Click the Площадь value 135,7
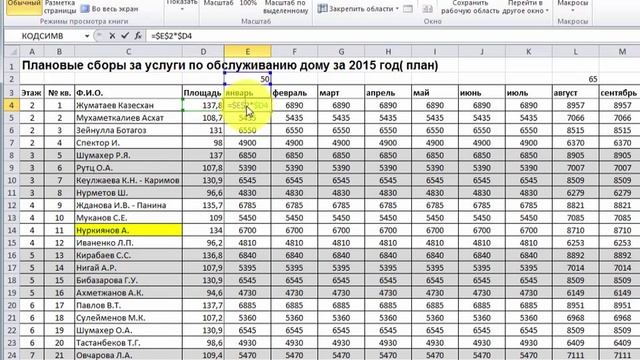This screenshot has height=360, width=640. pos(203,205)
